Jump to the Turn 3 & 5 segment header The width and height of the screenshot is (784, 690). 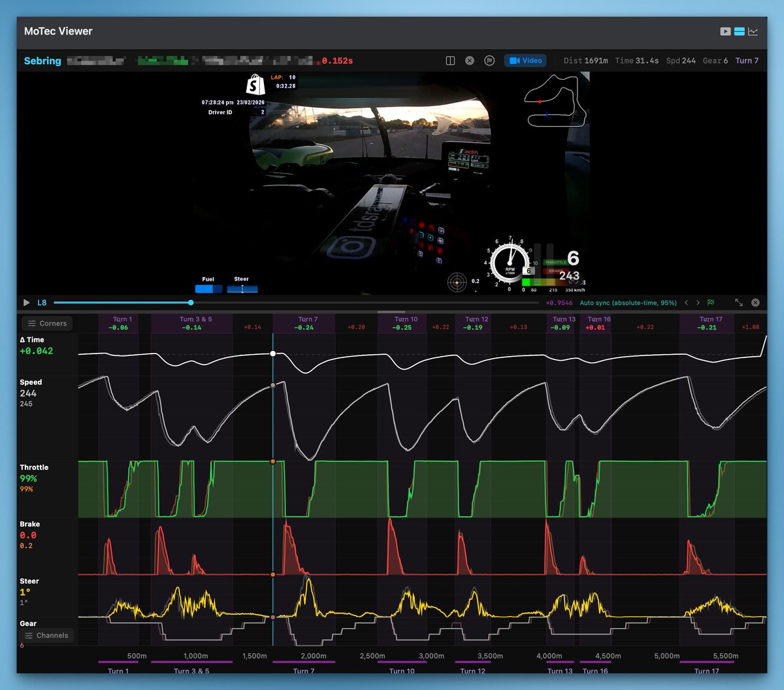192,323
